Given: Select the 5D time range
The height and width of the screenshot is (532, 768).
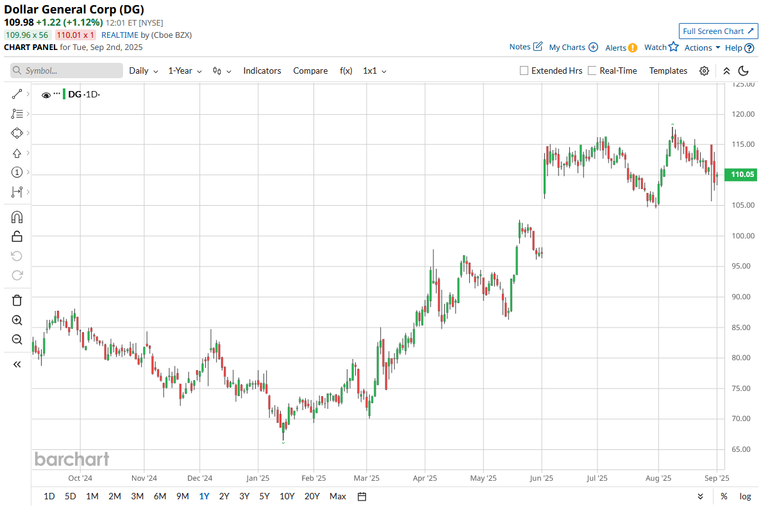Looking at the screenshot, I should coord(71,497).
